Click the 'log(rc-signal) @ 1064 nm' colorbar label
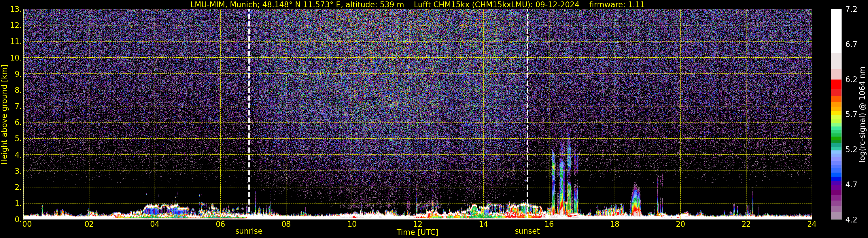This screenshot has width=868, height=238. 862,114
